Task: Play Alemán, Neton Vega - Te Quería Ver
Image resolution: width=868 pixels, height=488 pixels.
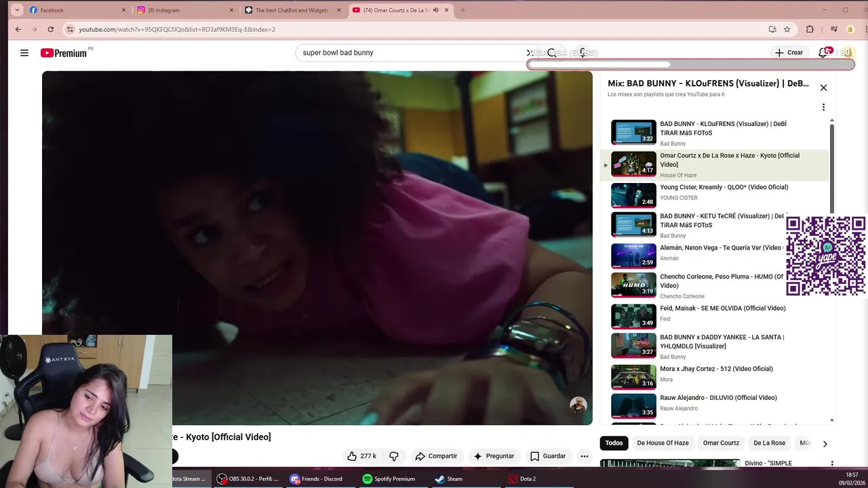Action: coord(714,256)
